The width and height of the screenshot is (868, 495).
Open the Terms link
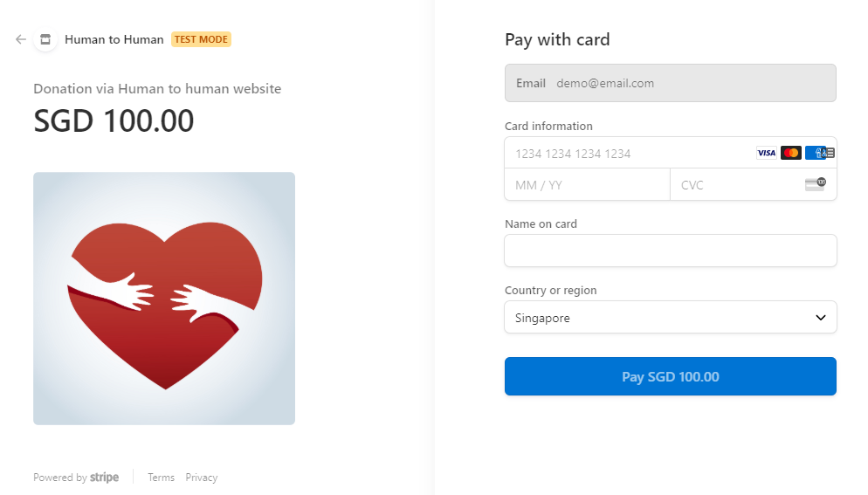(x=161, y=478)
